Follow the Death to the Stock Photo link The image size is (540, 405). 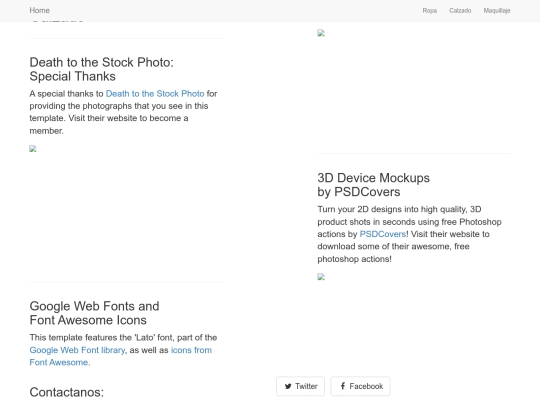point(155,94)
